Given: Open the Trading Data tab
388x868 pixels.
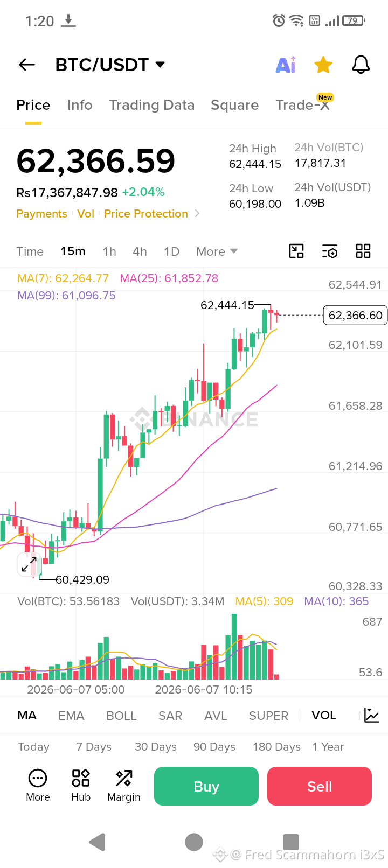Looking at the screenshot, I should (x=151, y=105).
